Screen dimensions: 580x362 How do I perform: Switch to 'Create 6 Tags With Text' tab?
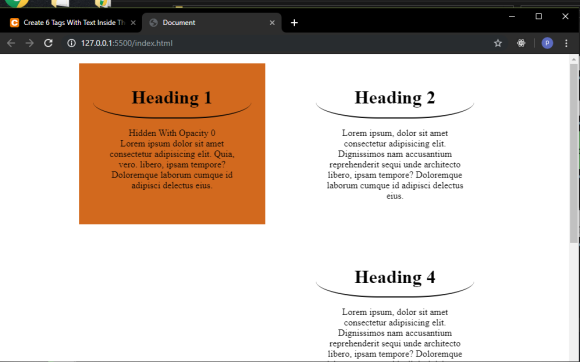coord(71,23)
